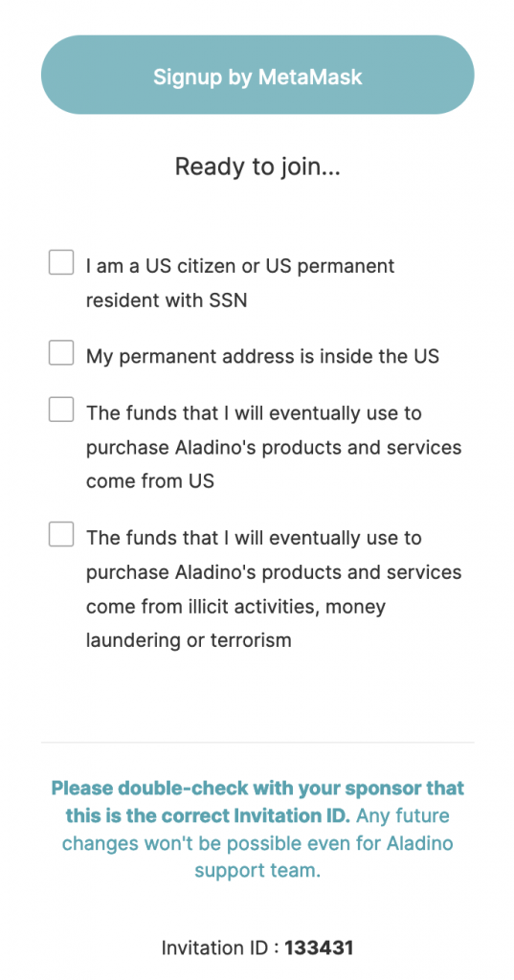
Task: Check the US citizen or permanent resident box
Action: click(x=61, y=262)
